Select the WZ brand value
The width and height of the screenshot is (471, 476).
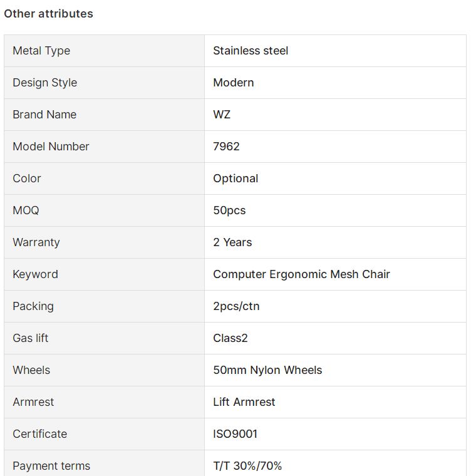(x=222, y=115)
